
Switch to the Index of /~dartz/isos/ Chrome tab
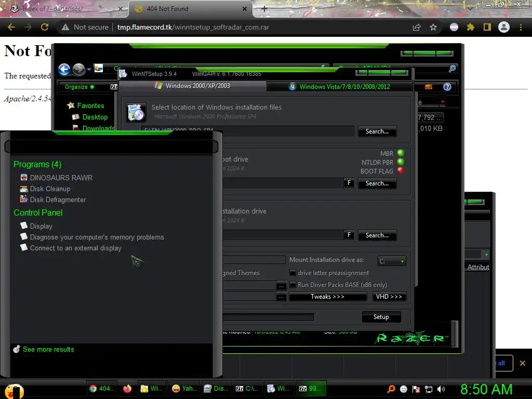coord(65,9)
